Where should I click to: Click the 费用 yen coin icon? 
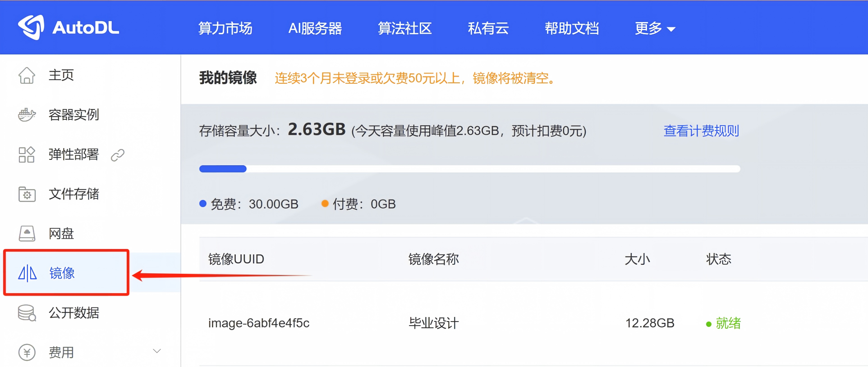click(x=27, y=353)
